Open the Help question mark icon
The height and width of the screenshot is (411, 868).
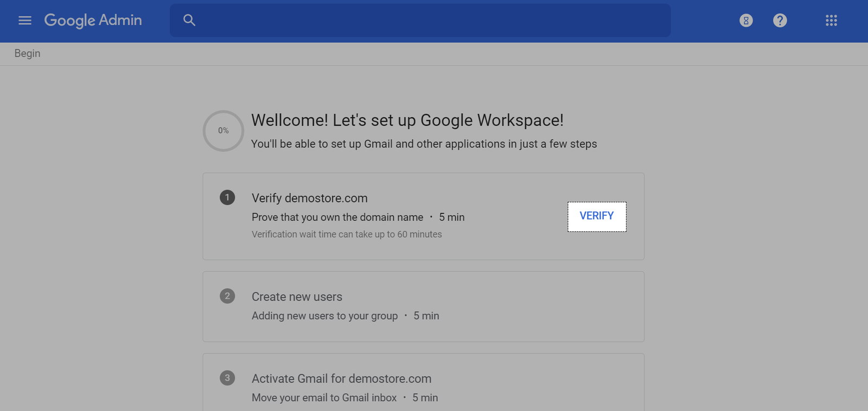coord(780,21)
